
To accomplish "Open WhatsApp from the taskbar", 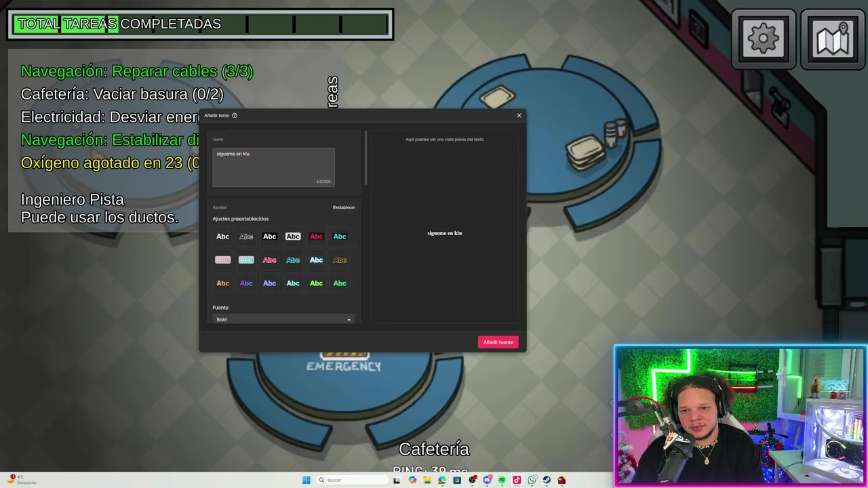I will tap(532, 480).
